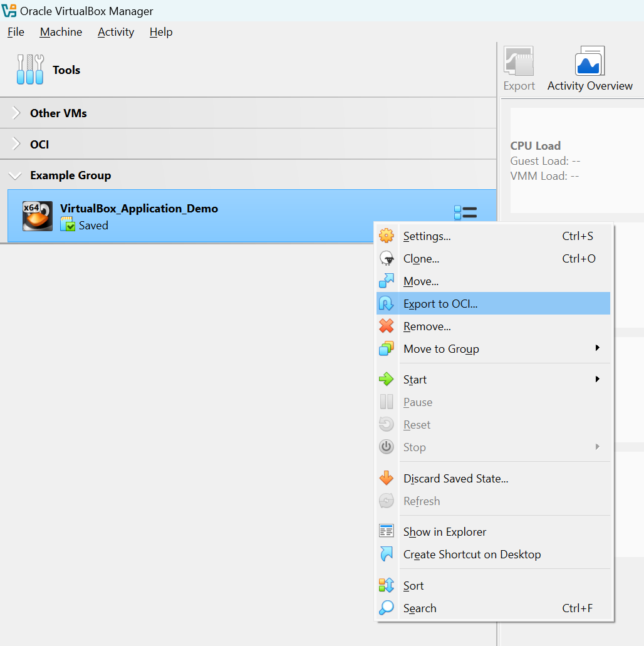Select Export to OCI... menu entry
The width and height of the screenshot is (644, 646).
point(493,304)
